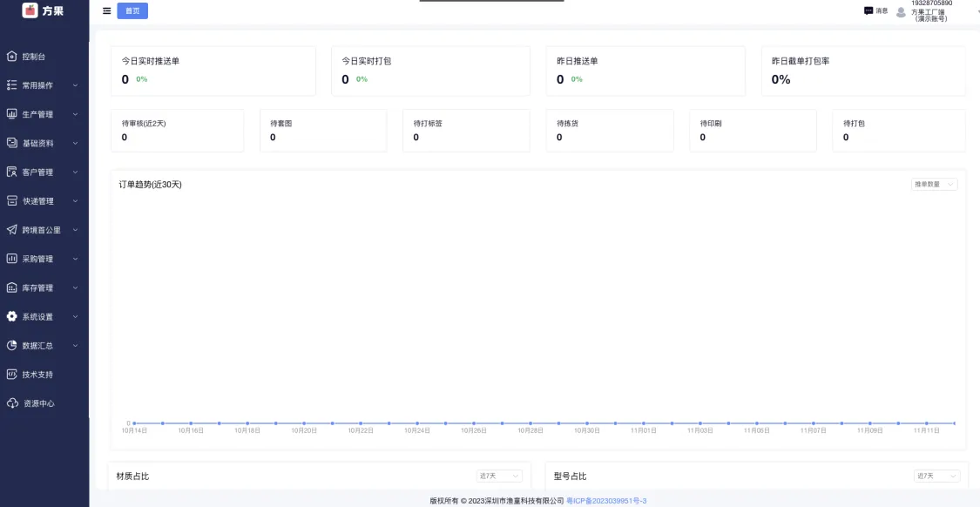Expand the 采购管理 menu chevron
The image size is (980, 507).
click(75, 258)
